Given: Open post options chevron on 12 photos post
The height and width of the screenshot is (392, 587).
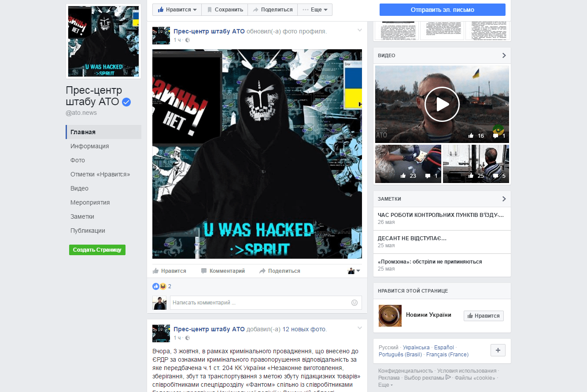Looking at the screenshot, I should click(x=359, y=328).
